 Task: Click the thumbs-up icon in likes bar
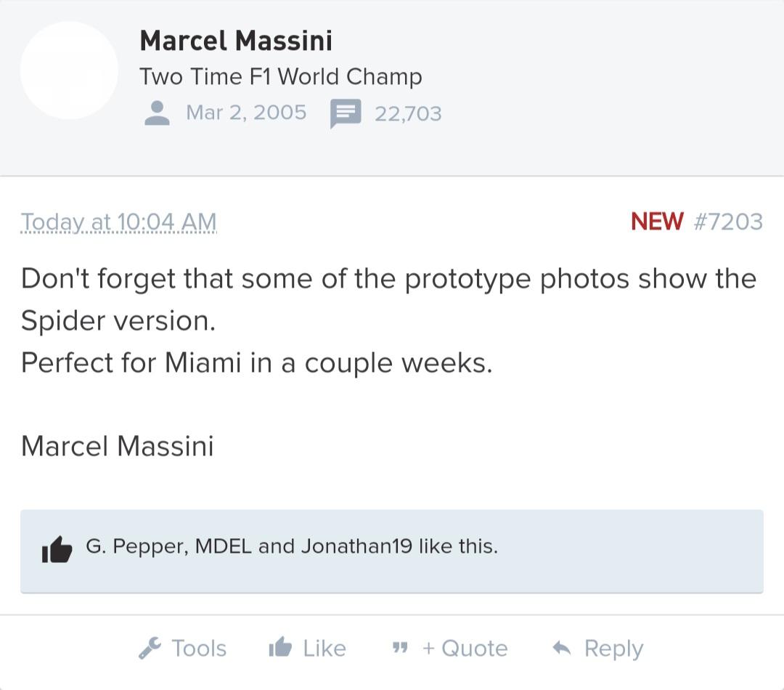point(57,549)
